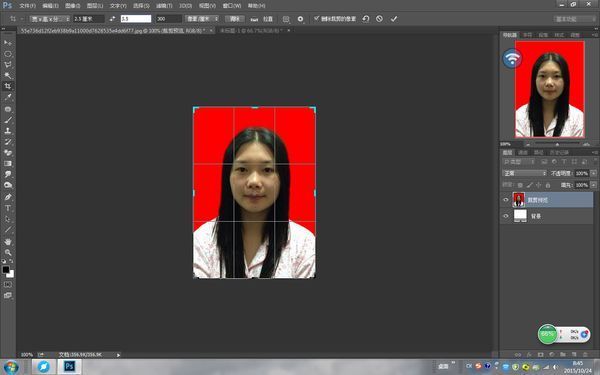The width and height of the screenshot is (600, 375).
Task: Select the Type (T) tool
Action: tap(8, 208)
